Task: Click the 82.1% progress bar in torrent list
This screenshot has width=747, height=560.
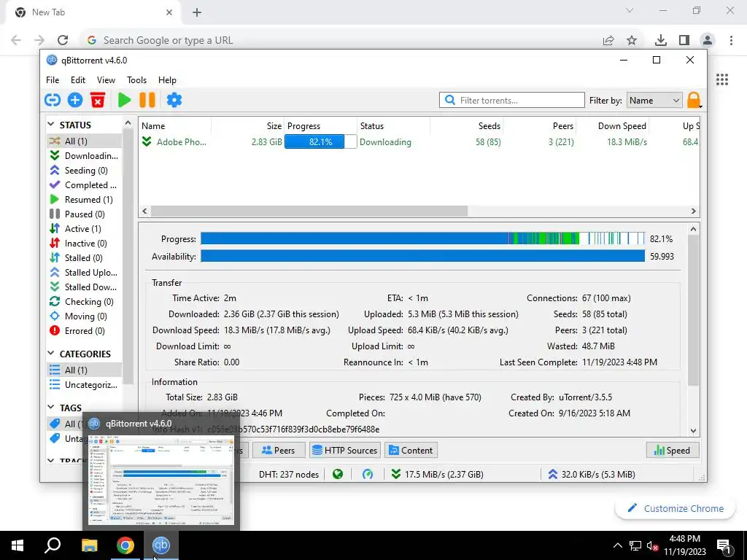Action: tap(320, 142)
